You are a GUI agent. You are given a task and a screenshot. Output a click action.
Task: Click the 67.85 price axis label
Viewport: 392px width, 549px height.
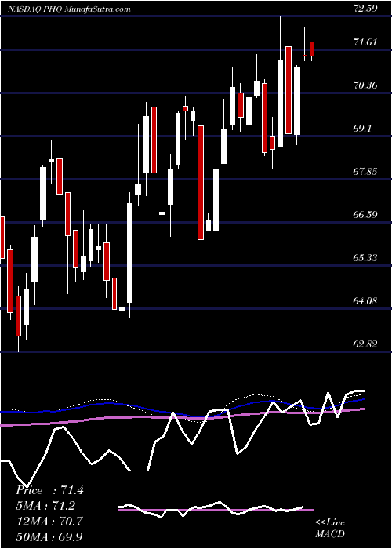[365, 172]
